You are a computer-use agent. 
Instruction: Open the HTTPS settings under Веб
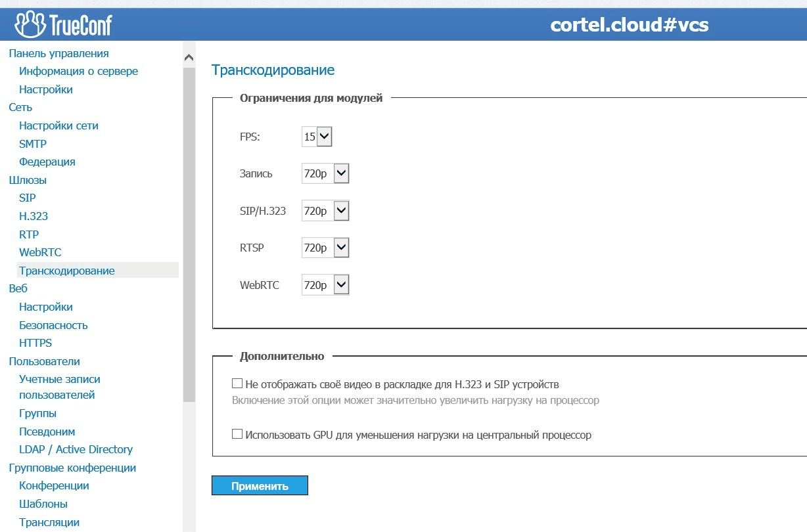(35, 343)
